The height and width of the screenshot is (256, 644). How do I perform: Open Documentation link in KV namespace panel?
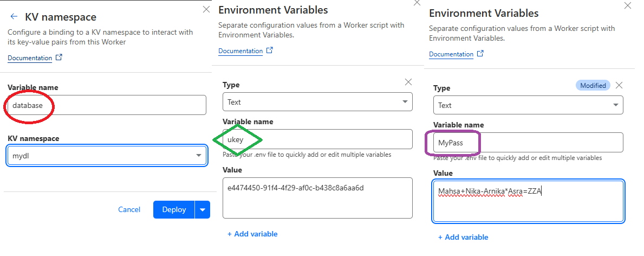(x=30, y=58)
